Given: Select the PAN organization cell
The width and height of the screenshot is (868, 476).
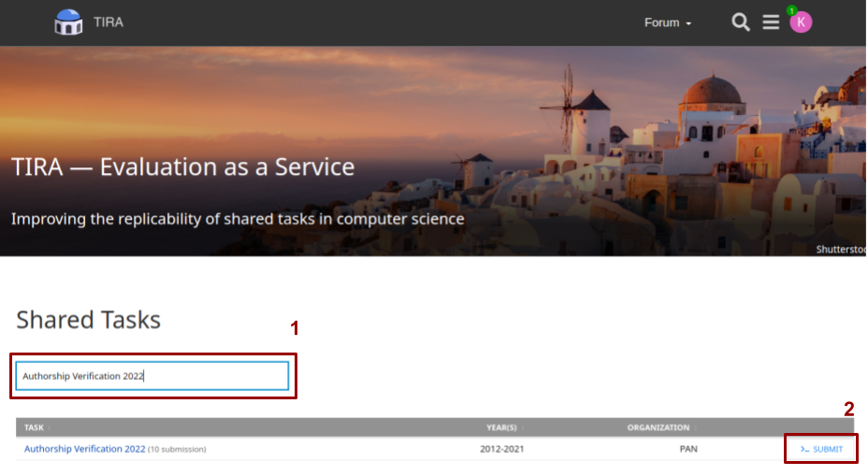Looking at the screenshot, I should [x=688, y=449].
